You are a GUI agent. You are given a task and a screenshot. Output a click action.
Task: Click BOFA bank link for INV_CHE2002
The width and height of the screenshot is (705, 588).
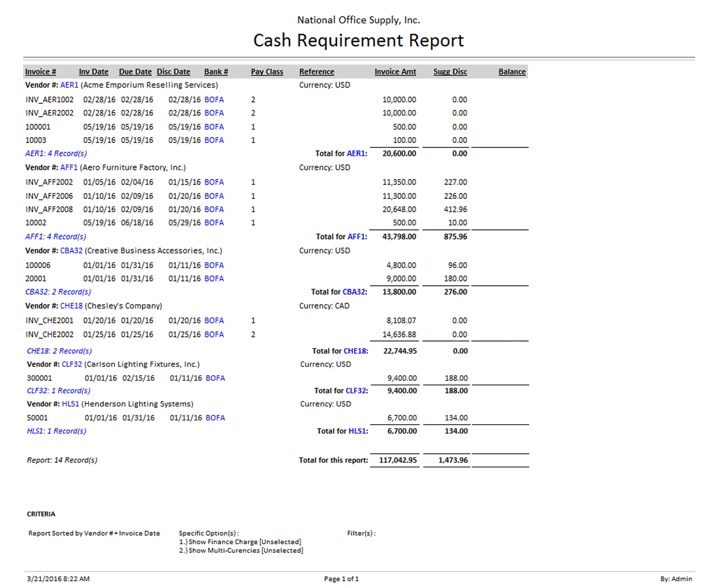[x=214, y=335]
